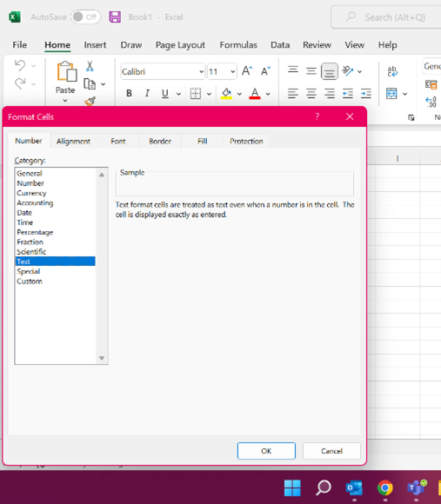Image resolution: width=441 pixels, height=504 pixels.
Task: Expand the Underline style arrow
Action: pyautogui.click(x=178, y=94)
